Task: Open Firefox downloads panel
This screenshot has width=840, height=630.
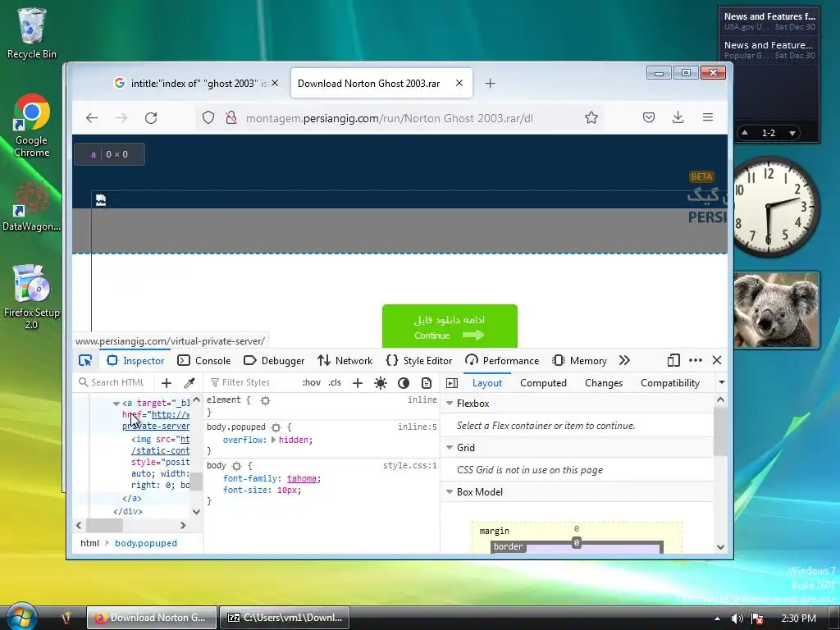Action: (678, 117)
